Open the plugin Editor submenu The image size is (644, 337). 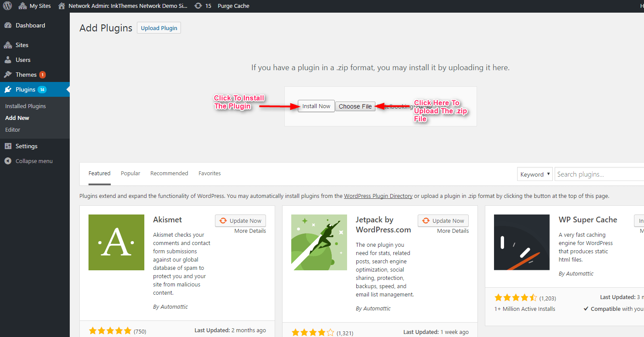tap(13, 129)
